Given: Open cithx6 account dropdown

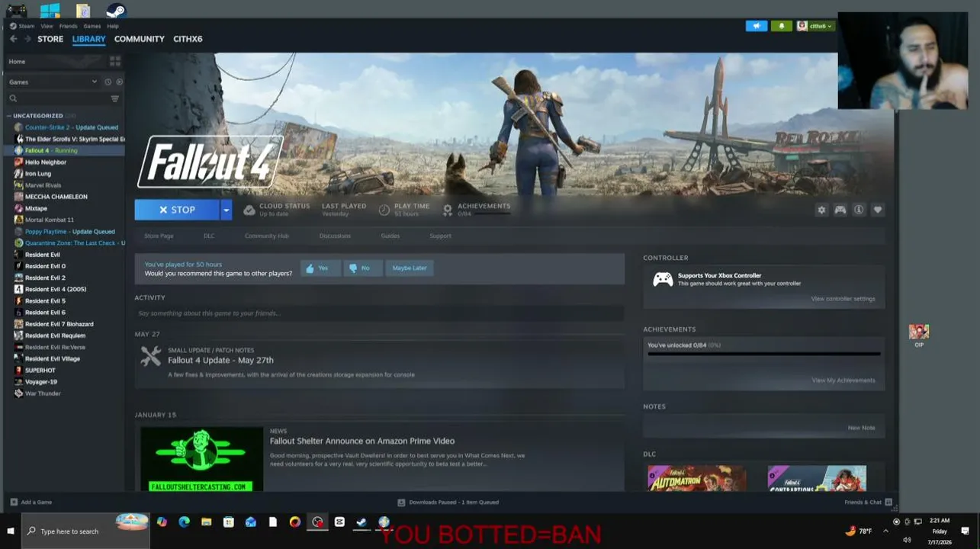Looking at the screenshot, I should tap(815, 26).
